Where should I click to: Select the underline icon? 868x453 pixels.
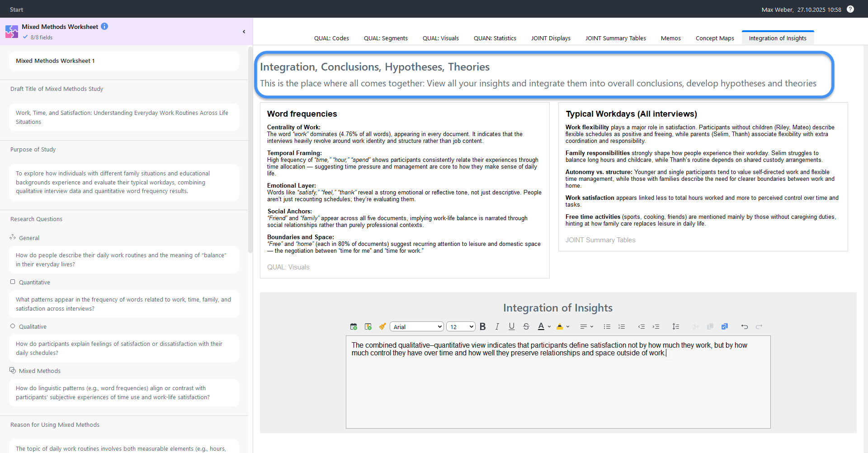[511, 326]
